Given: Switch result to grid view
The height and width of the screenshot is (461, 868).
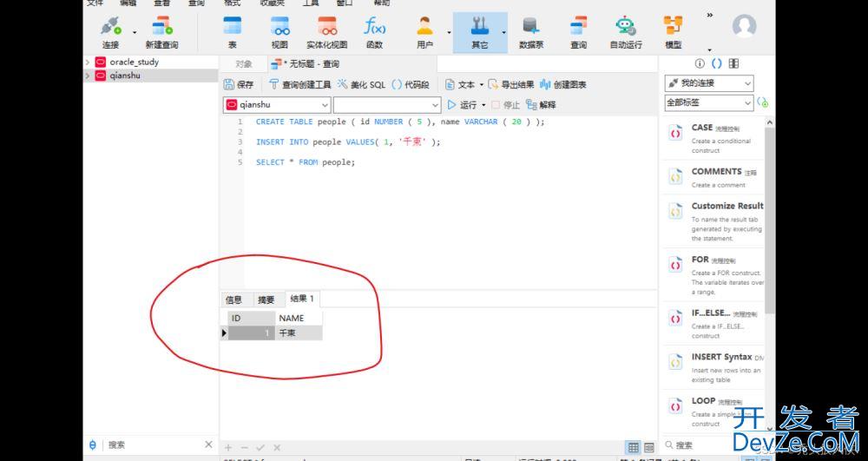Looking at the screenshot, I should [x=634, y=447].
